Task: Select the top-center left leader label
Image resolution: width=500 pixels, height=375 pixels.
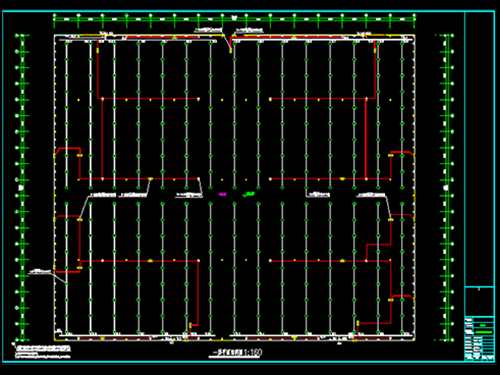Action: click(x=208, y=30)
